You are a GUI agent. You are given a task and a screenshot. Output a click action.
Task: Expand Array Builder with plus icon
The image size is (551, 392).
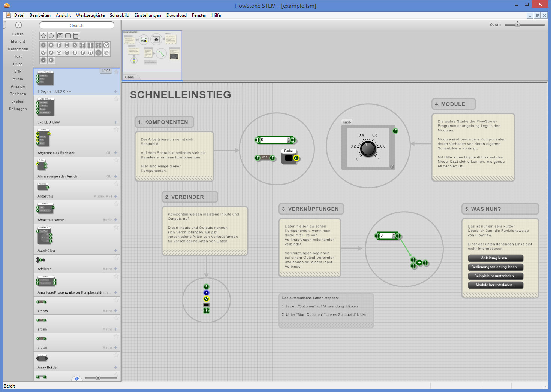116,367
